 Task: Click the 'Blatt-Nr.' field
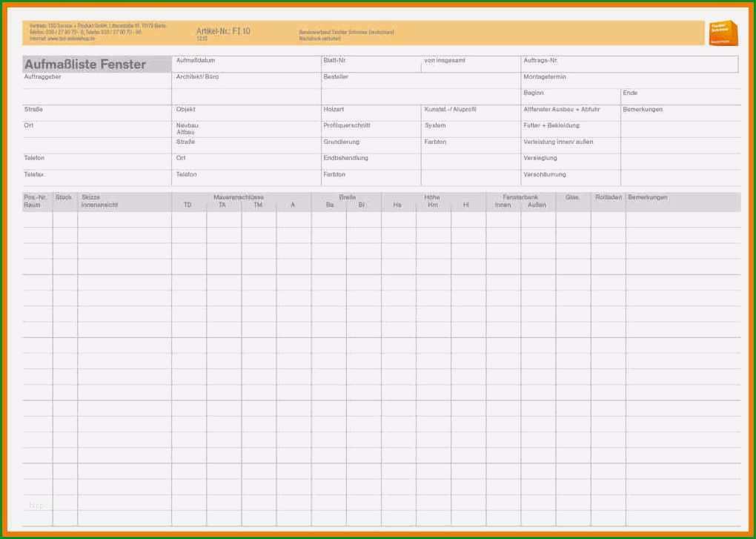tap(371, 64)
